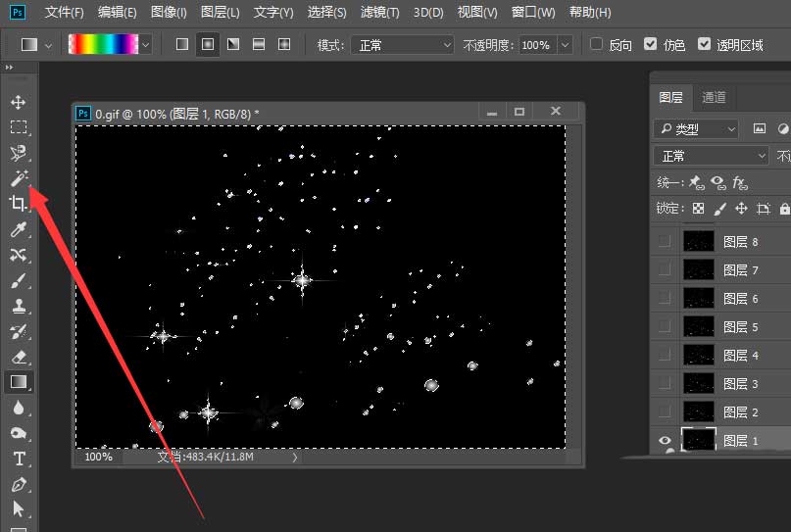The width and height of the screenshot is (791, 532).
Task: Select the Rectangular Marquee tool
Action: coord(19,127)
